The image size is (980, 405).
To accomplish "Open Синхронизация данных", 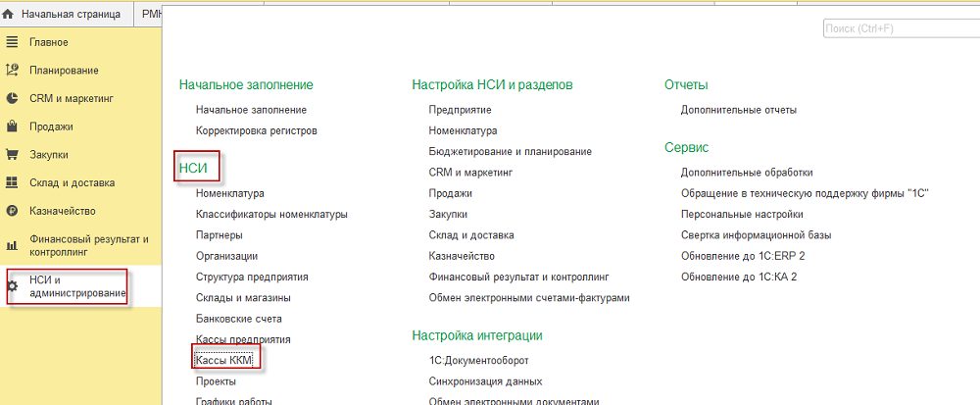I will click(485, 381).
